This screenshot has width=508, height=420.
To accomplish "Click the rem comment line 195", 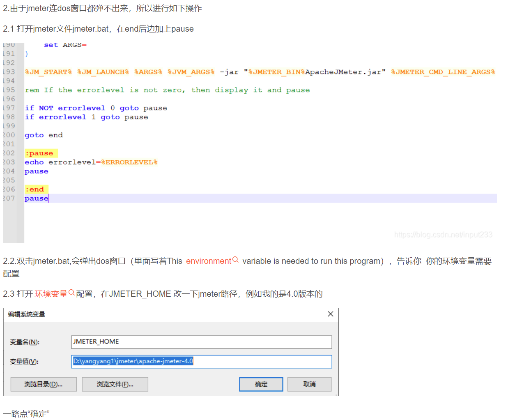I will (x=168, y=90).
